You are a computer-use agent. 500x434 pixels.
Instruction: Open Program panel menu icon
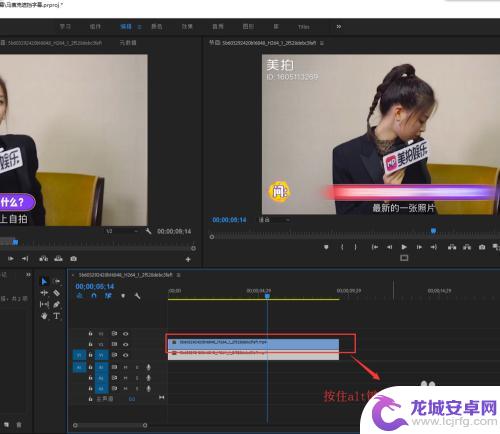pyautogui.click(x=322, y=43)
